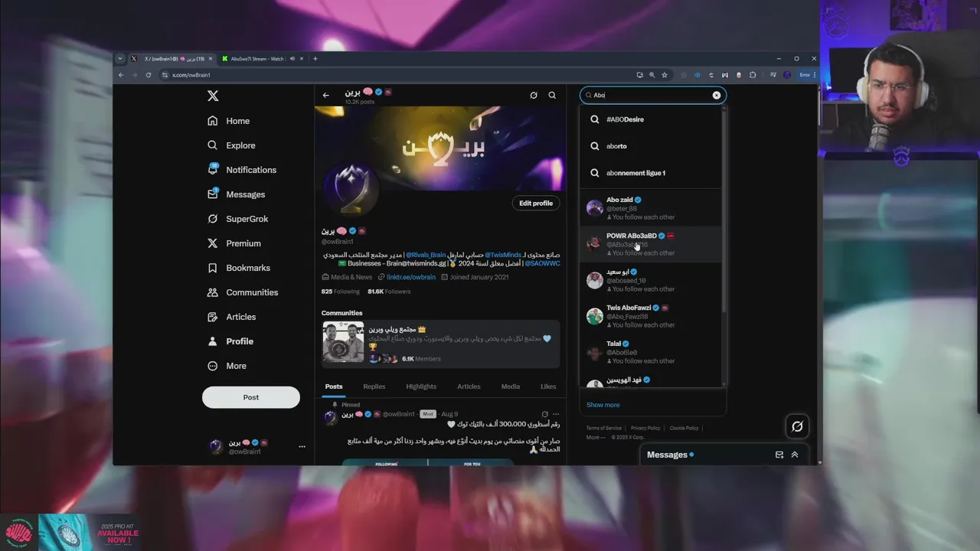This screenshot has height=551, width=980.
Task: Switch to the Posts tab
Action: pyautogui.click(x=334, y=386)
